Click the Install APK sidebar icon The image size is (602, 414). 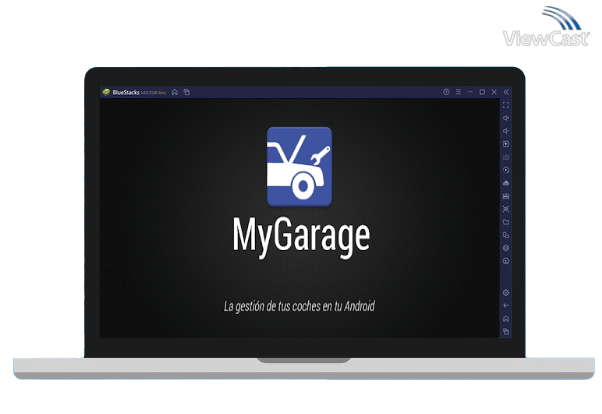[x=506, y=183]
